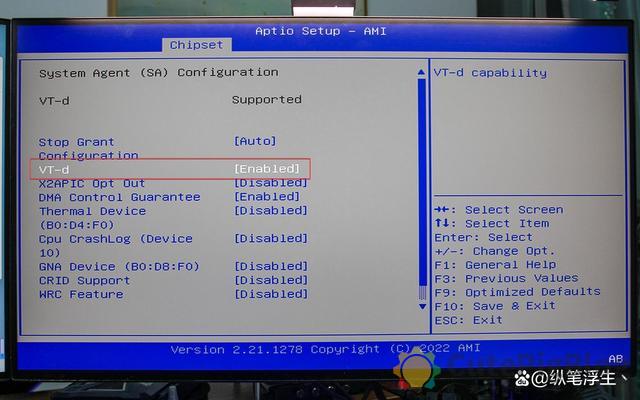Select the Cpu CrashLog (Device 10) label

(116, 246)
